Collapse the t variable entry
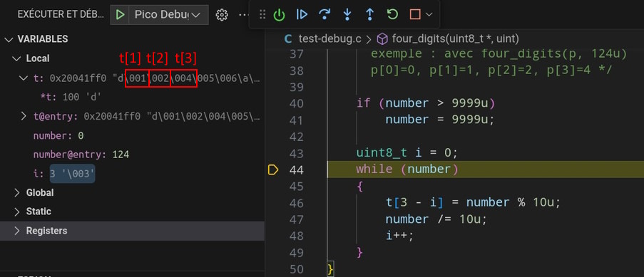Screen dimensions: 644x277 24,78
